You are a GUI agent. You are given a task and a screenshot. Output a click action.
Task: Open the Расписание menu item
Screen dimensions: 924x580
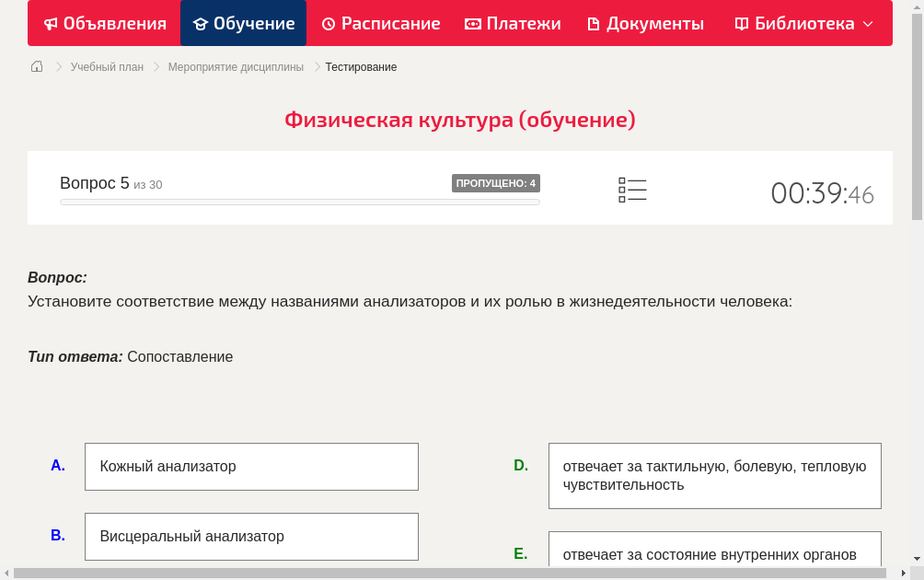390,23
